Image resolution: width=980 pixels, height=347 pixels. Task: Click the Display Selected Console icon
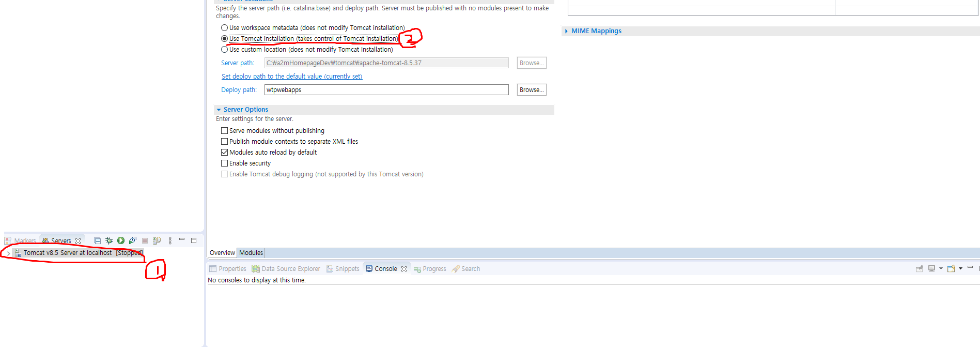(931, 268)
